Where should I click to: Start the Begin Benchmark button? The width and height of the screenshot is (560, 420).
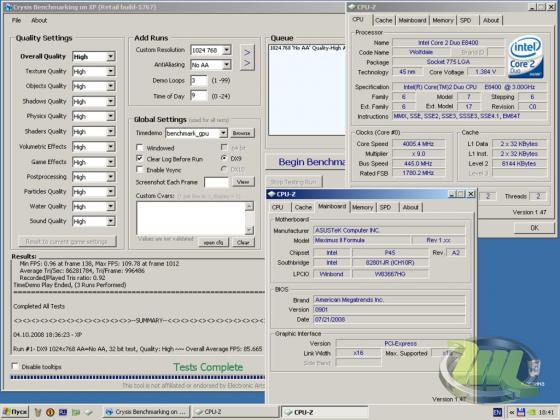[306, 162]
